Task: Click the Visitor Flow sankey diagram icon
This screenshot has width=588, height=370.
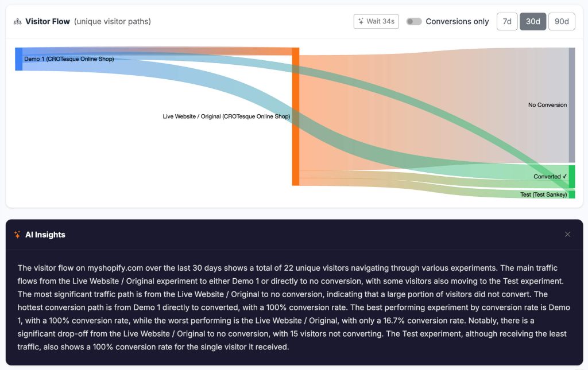Action: tap(18, 21)
